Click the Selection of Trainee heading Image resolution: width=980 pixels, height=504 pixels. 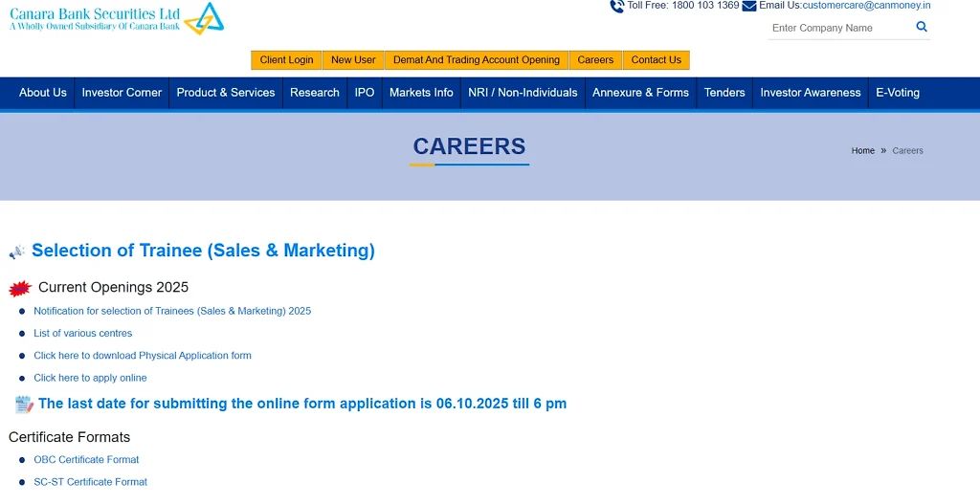(203, 251)
